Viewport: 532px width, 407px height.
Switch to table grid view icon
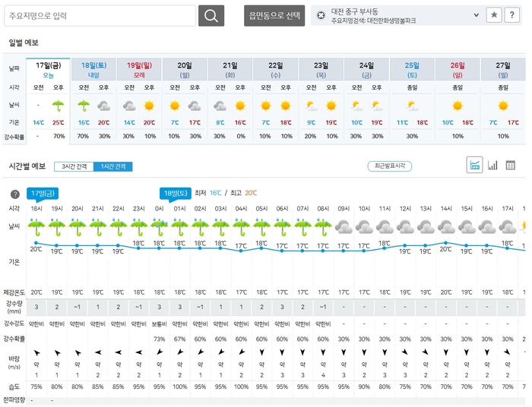pos(510,166)
